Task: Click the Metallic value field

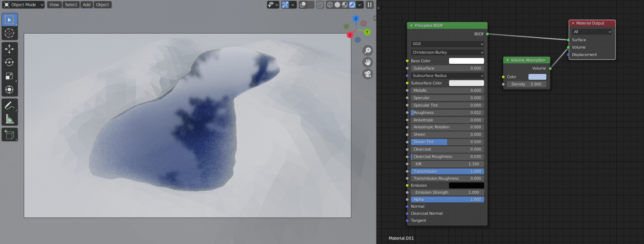Action: (x=447, y=91)
